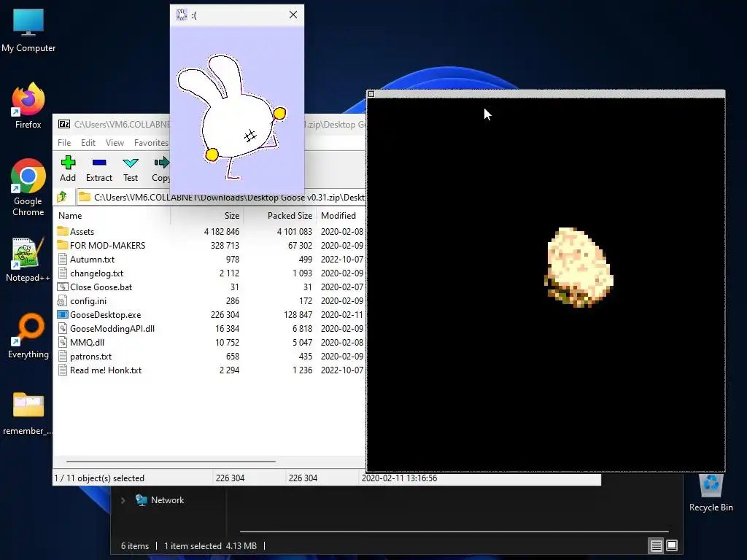Select GooseDesktop.exe file icon
The image size is (747, 560).
(63, 315)
